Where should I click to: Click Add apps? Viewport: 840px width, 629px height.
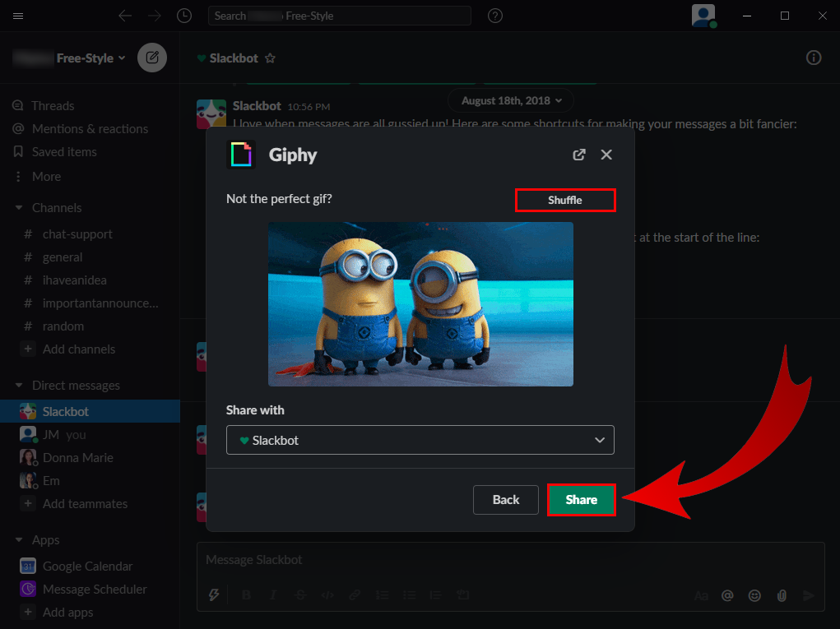(x=67, y=613)
